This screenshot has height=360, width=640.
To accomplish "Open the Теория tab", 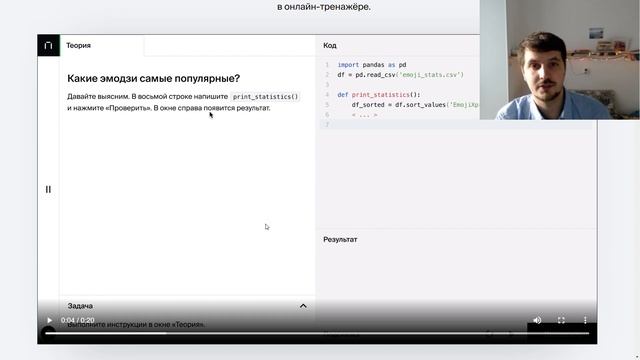I will (78, 45).
